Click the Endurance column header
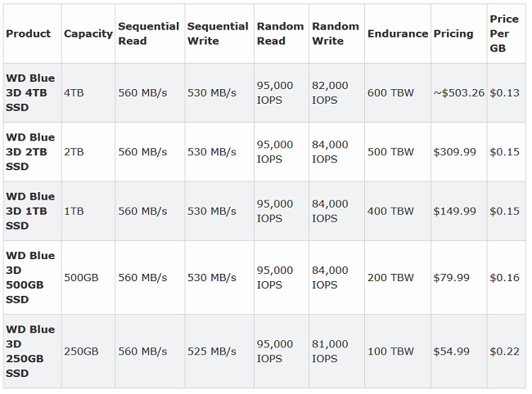 (x=397, y=34)
